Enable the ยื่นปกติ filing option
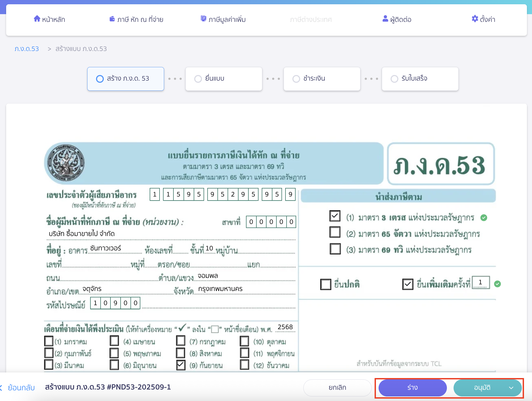This screenshot has width=532, height=401. tap(326, 284)
